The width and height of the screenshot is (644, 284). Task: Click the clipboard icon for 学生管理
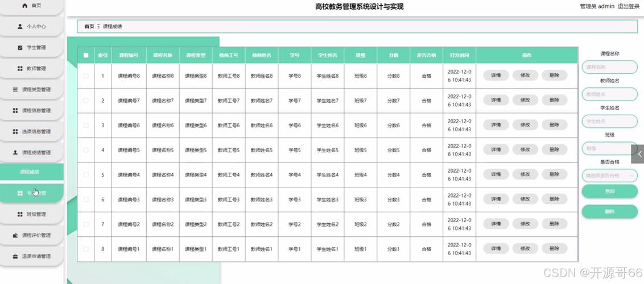tap(20, 48)
